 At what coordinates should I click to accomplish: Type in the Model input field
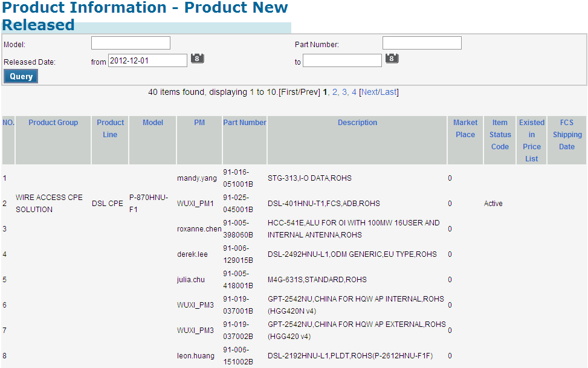point(131,43)
